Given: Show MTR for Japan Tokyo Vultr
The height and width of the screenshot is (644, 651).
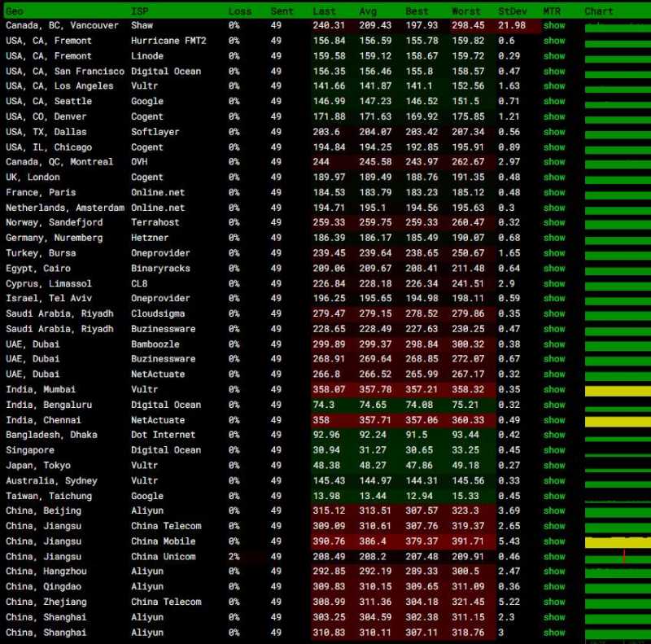Looking at the screenshot, I should point(554,466).
